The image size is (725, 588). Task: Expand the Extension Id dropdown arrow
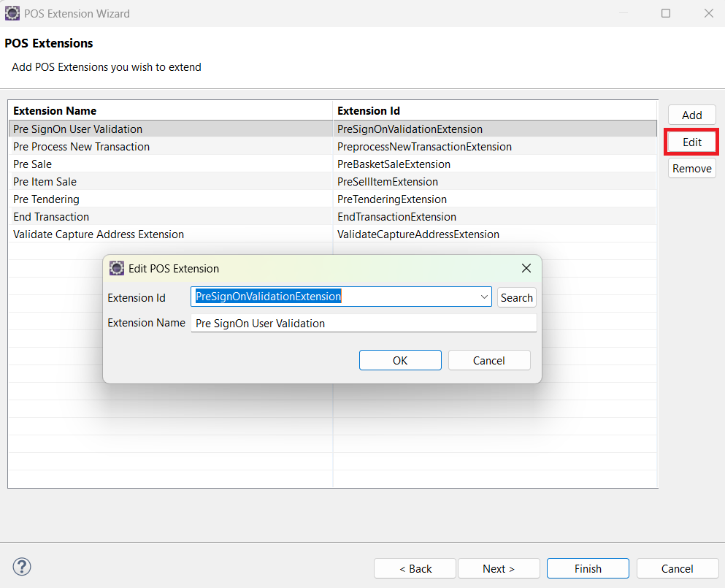(484, 297)
